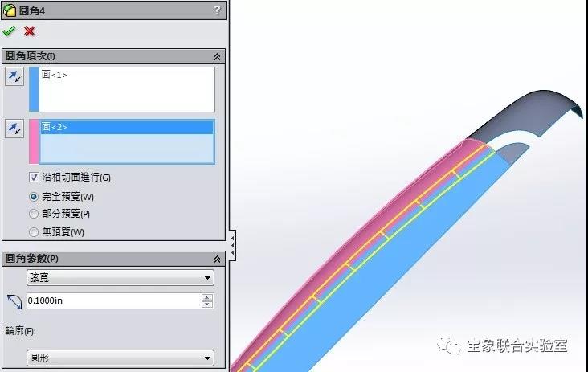Viewport: 588px width, 372px height.
Task: Open 弦寬 dropdown list
Action: click(120, 277)
